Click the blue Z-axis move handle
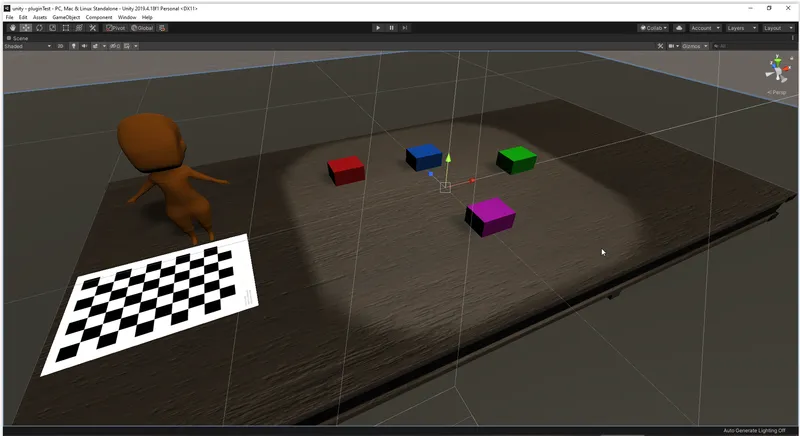The width and height of the screenshot is (800, 436). pos(431,174)
